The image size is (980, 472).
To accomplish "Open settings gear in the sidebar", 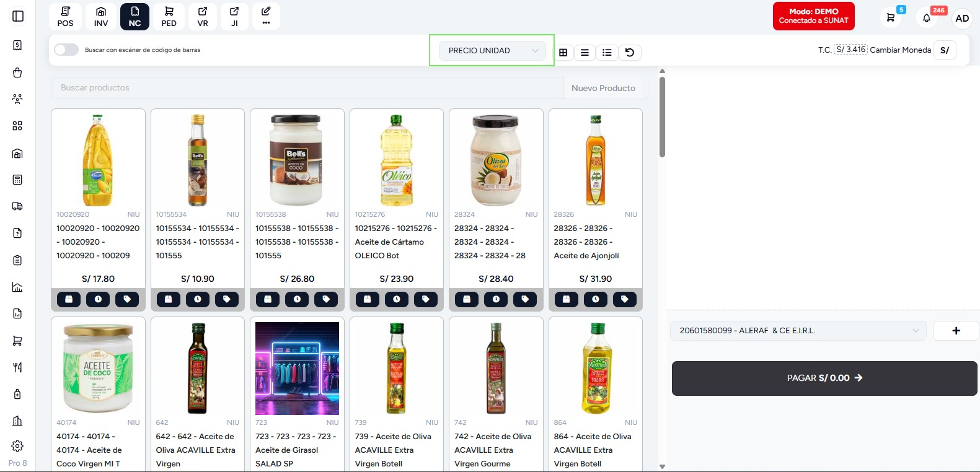I will tap(17, 446).
